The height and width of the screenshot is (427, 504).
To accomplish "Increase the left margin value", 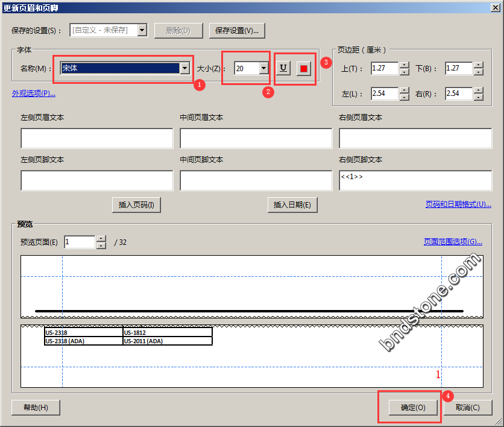I will pos(405,90).
